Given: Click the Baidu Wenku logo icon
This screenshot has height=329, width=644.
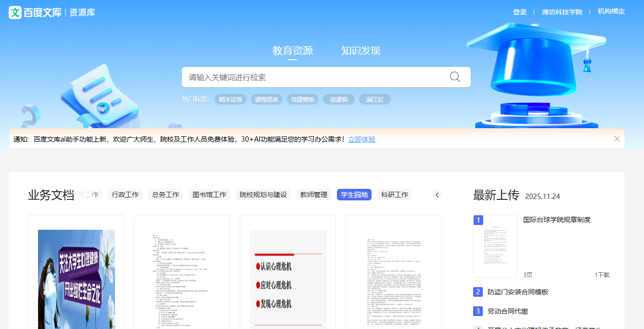Looking at the screenshot, I should 15,13.
